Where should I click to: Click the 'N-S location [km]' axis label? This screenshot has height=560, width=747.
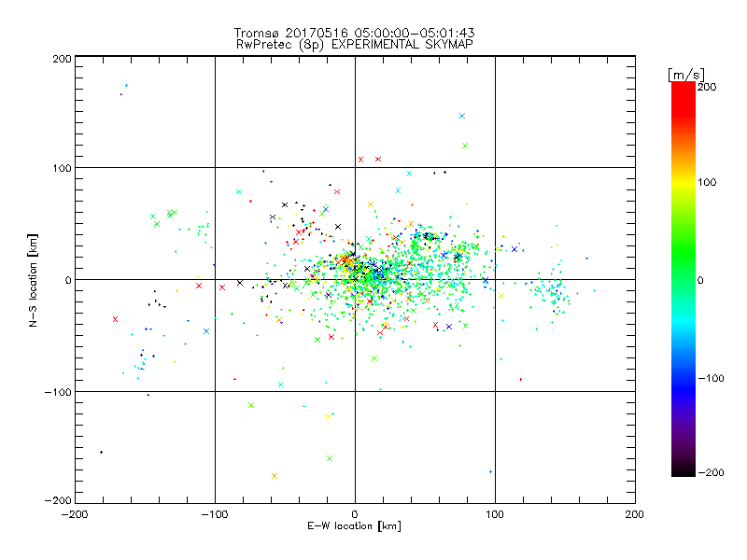tap(33, 281)
